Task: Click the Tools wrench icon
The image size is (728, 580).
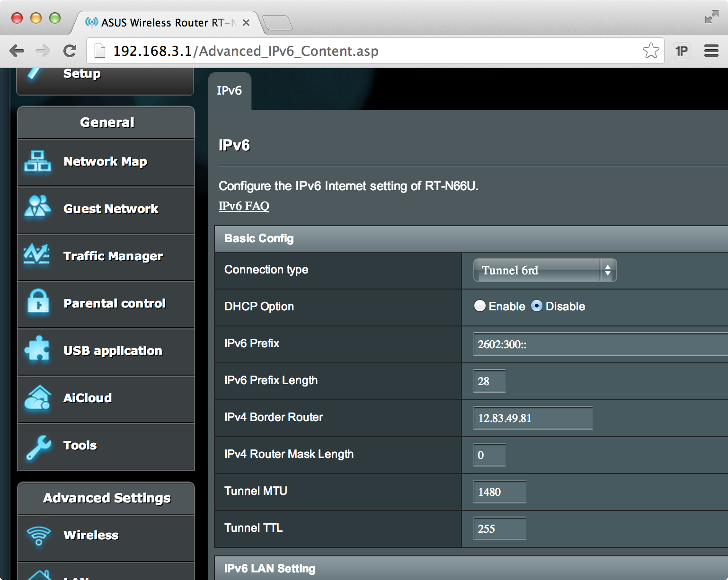Action: [x=38, y=447]
